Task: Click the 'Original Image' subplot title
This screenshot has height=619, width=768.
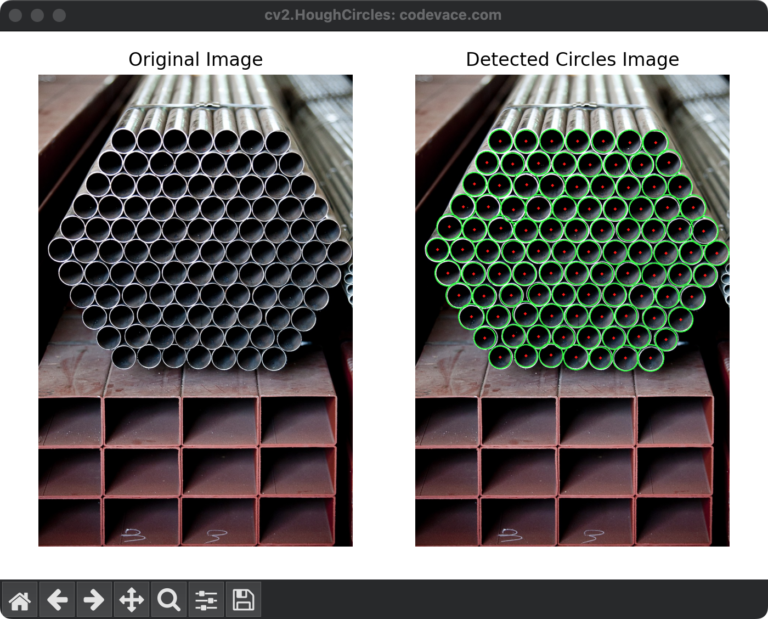Action: [x=195, y=60]
